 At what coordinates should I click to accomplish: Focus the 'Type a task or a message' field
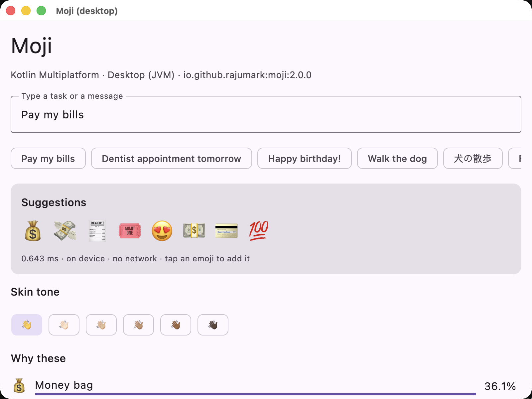(x=266, y=114)
